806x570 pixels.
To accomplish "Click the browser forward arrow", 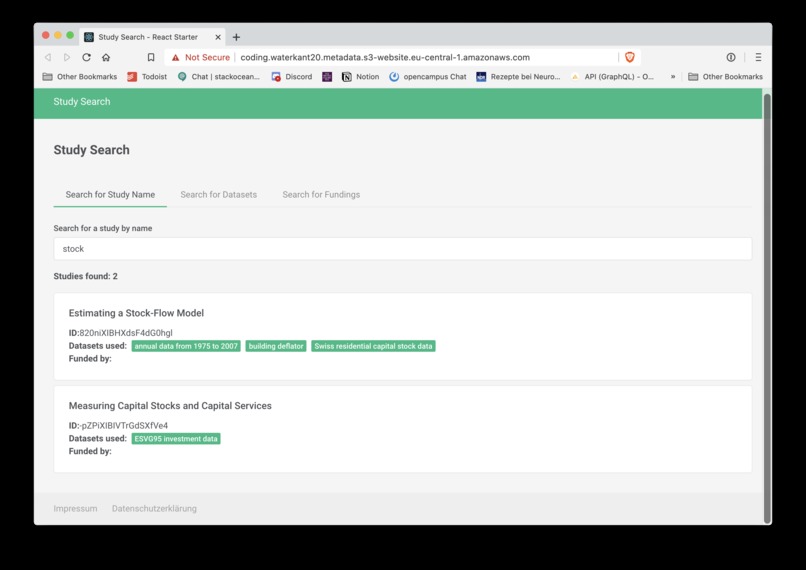I will 67,57.
